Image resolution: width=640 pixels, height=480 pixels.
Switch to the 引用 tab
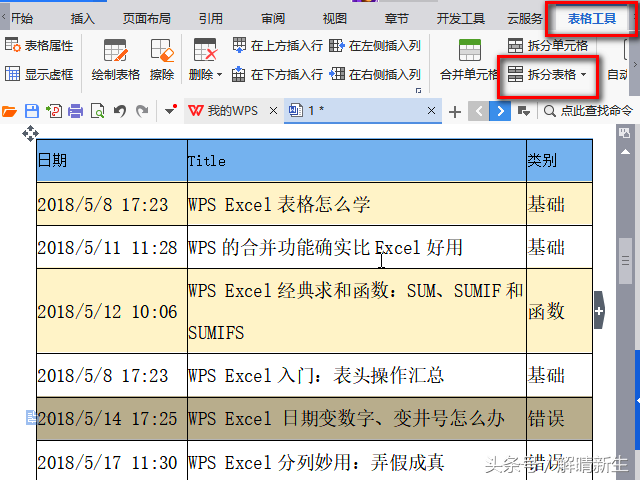coord(211,18)
